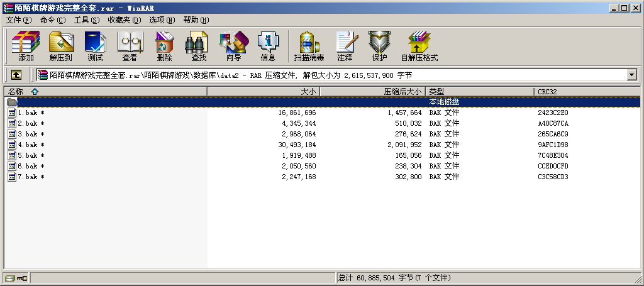Click the Extract To (解压到) icon
This screenshot has width=644, height=286.
(60, 46)
